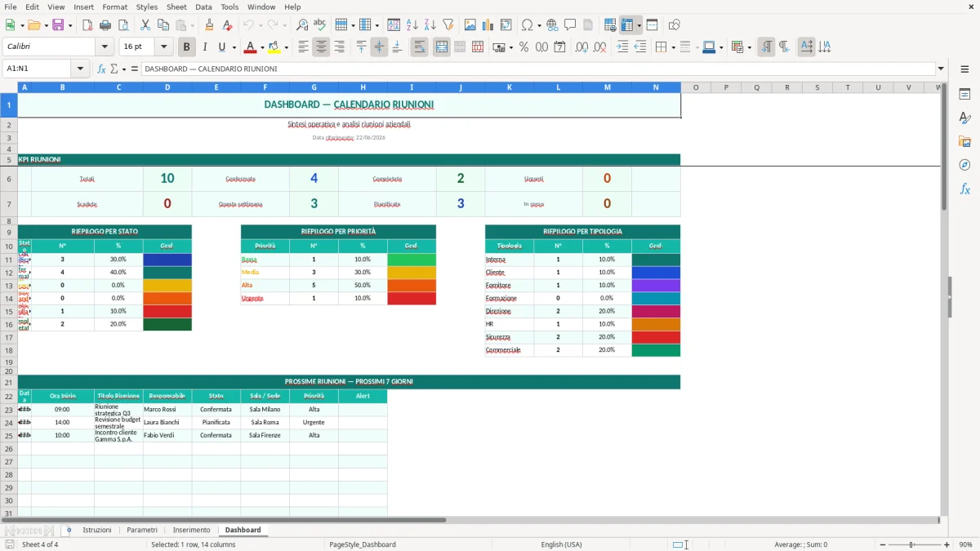Viewport: 980px width, 551px height.
Task: Click row header 20
Action: (9, 371)
